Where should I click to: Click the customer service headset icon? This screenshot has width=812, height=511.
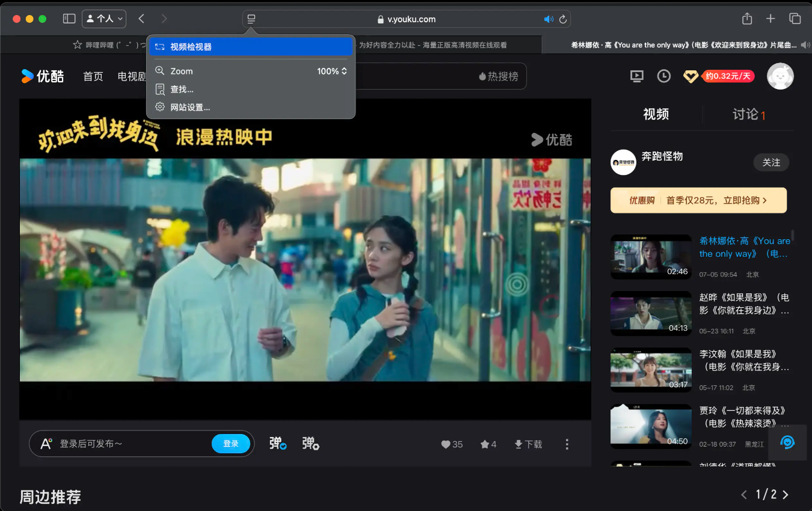[787, 442]
